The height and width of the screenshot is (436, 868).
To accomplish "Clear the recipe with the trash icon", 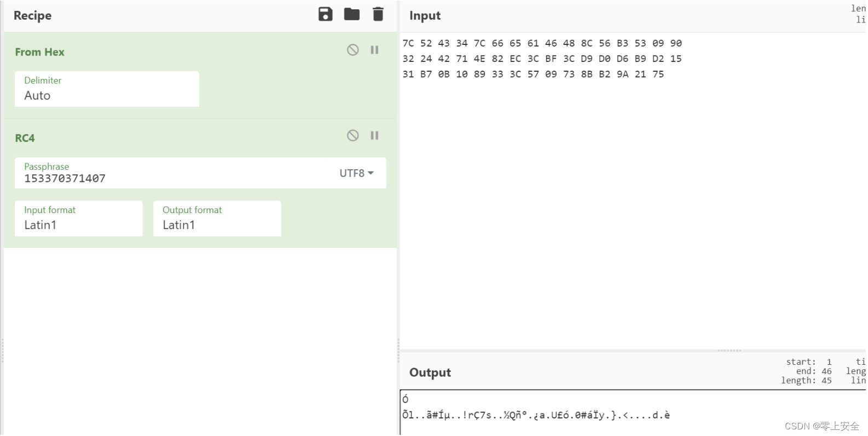I will pos(378,15).
